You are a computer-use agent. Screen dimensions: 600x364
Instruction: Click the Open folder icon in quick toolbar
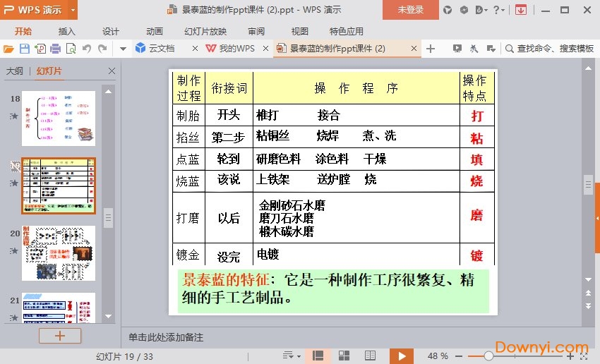(x=8, y=49)
